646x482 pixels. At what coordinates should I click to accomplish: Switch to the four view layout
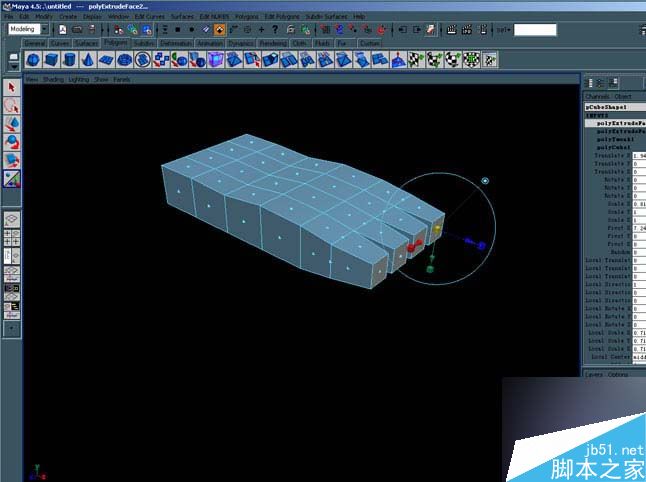click(12, 238)
